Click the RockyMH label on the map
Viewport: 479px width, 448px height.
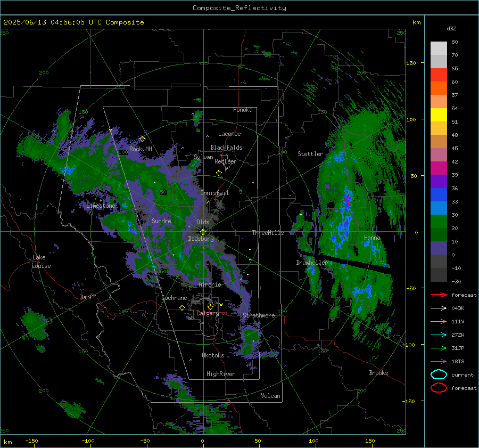tap(141, 149)
